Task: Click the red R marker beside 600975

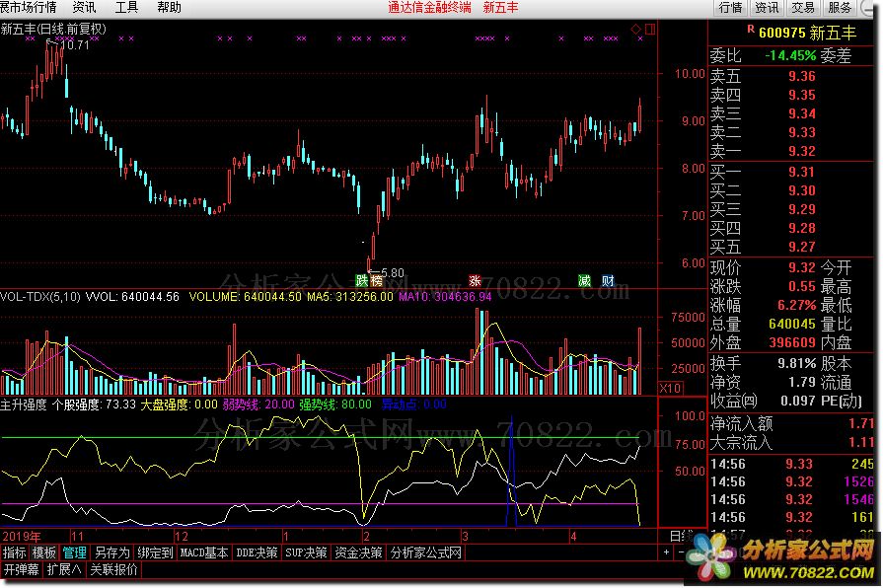Action: pos(751,29)
